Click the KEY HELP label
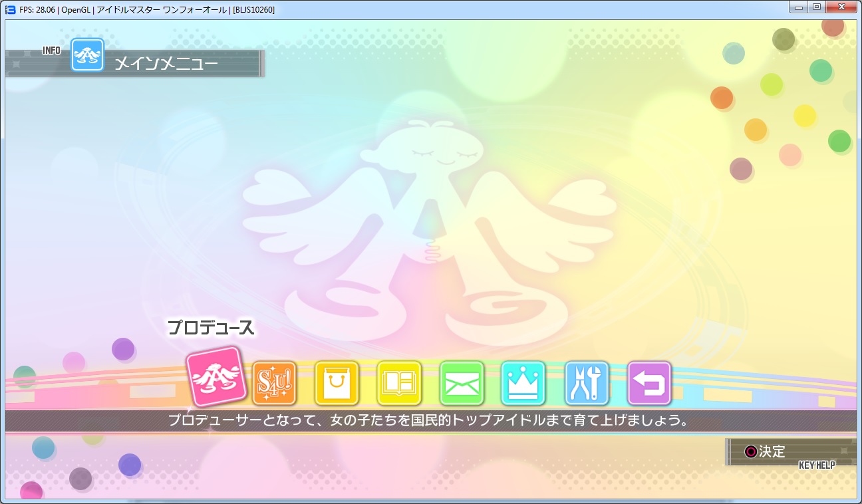Screen dimensions: 862x504 817,465
